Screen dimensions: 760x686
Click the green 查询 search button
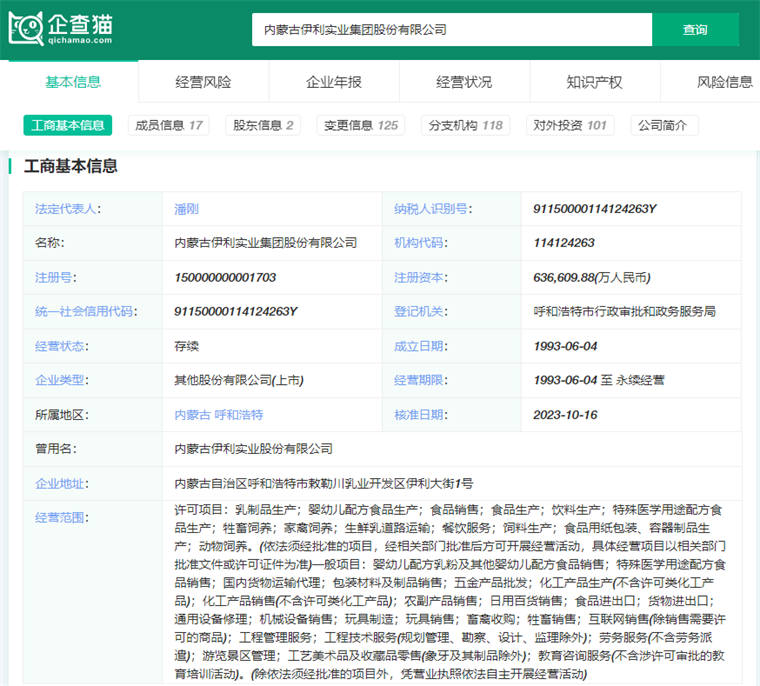(695, 30)
